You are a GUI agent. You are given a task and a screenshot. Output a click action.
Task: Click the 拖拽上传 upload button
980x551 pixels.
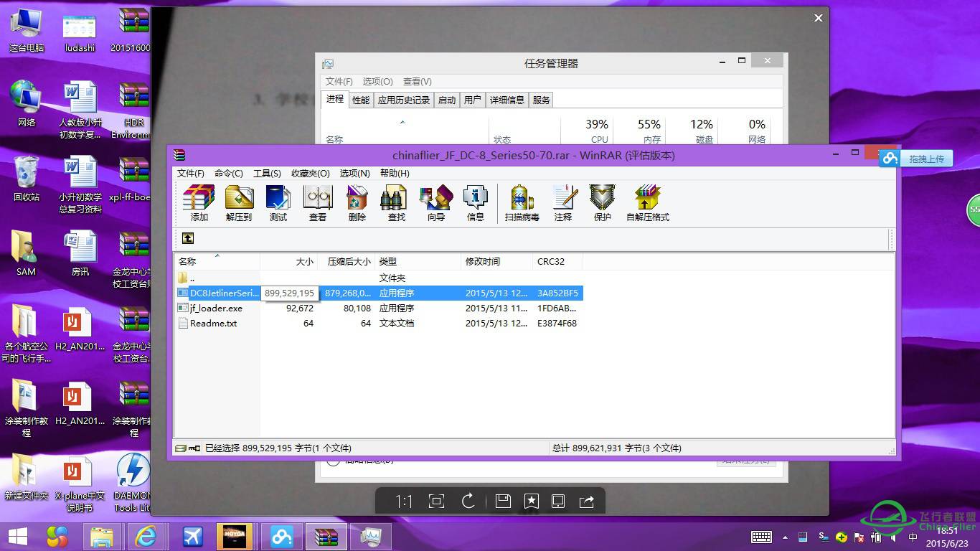925,159
